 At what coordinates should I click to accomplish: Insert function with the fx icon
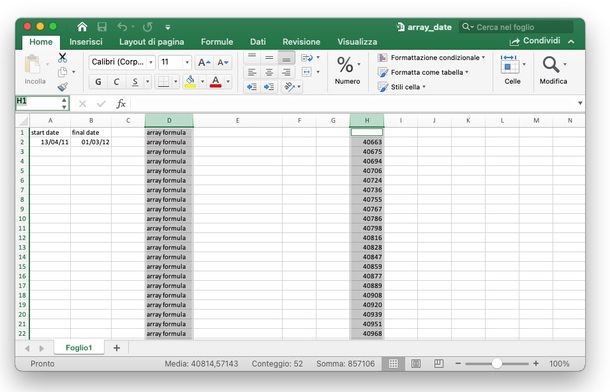pos(121,103)
